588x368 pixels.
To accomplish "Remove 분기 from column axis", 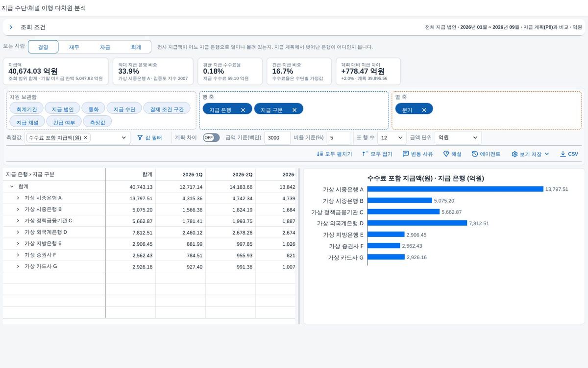I will pyautogui.click(x=424, y=110).
